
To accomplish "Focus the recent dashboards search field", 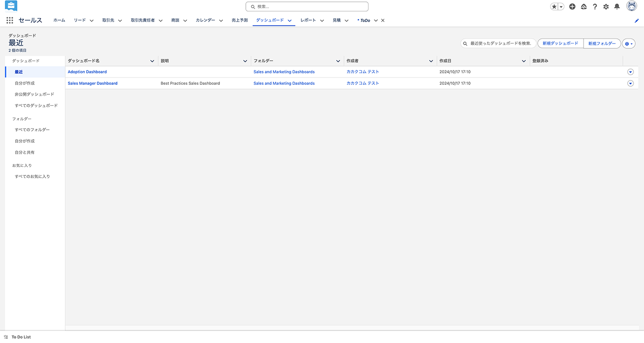I will (498, 44).
